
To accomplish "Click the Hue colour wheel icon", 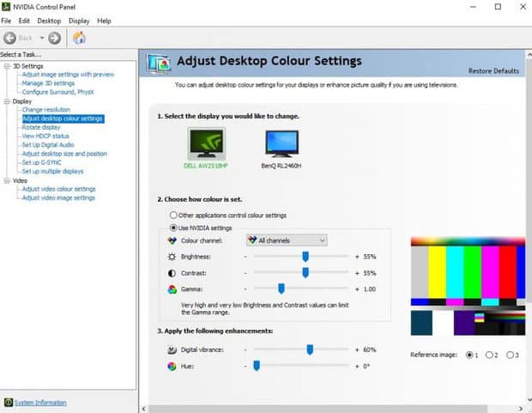I will pyautogui.click(x=172, y=367).
